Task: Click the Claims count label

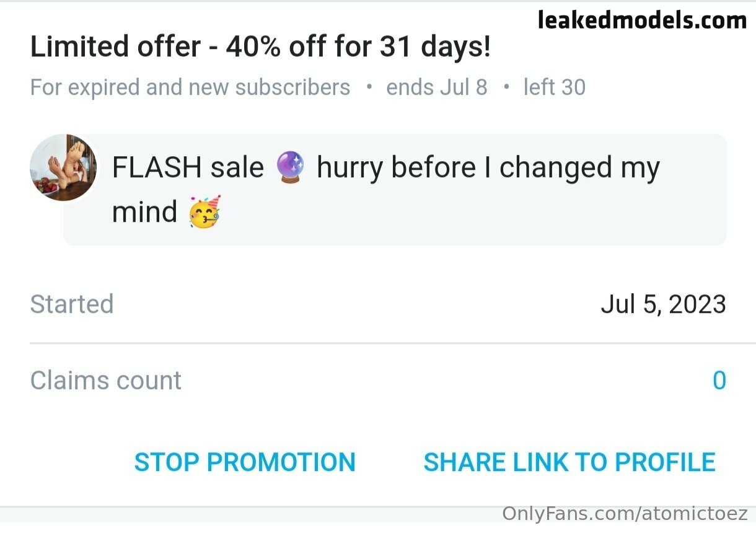Action: tap(106, 381)
